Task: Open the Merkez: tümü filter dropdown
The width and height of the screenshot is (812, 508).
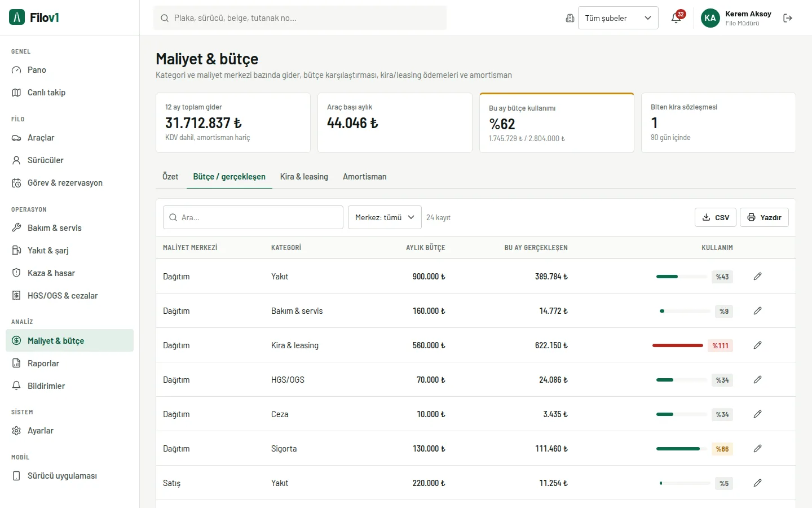Action: click(x=385, y=217)
